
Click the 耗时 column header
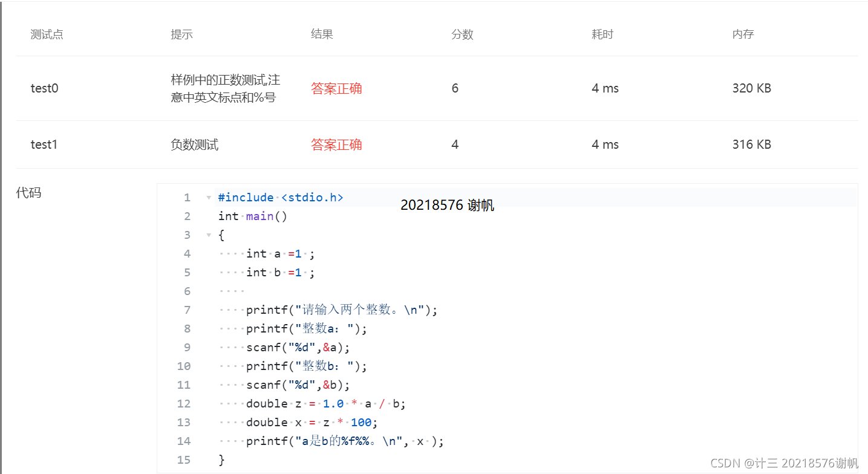point(603,34)
